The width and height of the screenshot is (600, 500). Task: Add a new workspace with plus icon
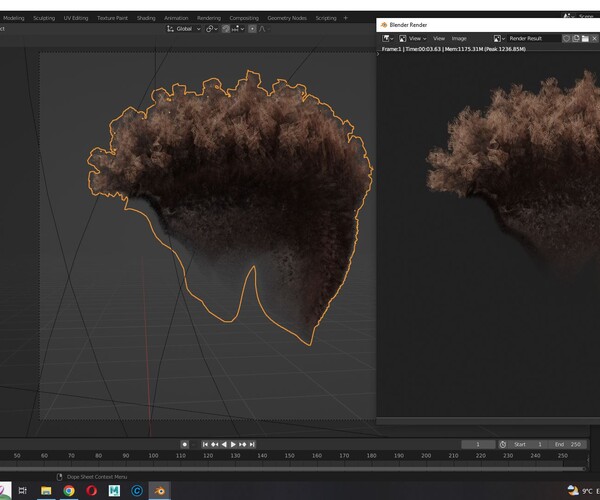(346, 18)
